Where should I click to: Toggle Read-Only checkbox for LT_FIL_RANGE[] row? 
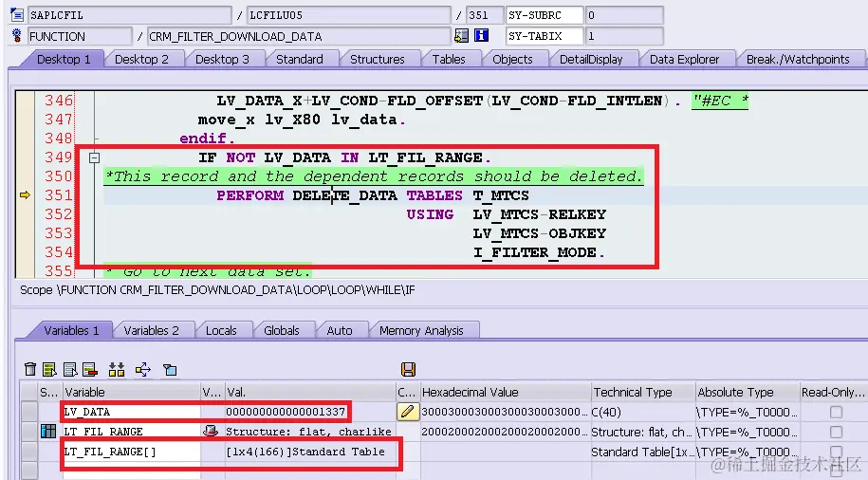coord(836,452)
